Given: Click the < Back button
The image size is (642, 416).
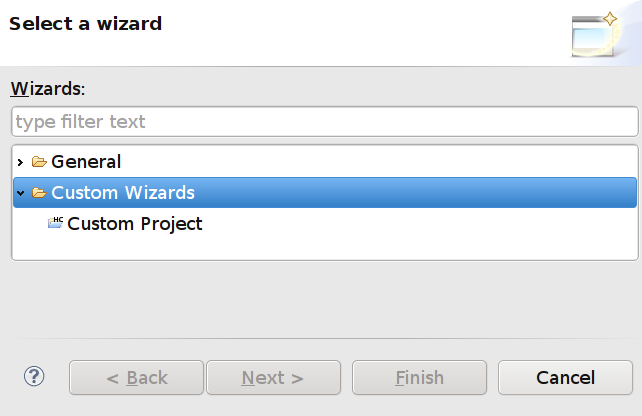Looking at the screenshot, I should point(137,378).
